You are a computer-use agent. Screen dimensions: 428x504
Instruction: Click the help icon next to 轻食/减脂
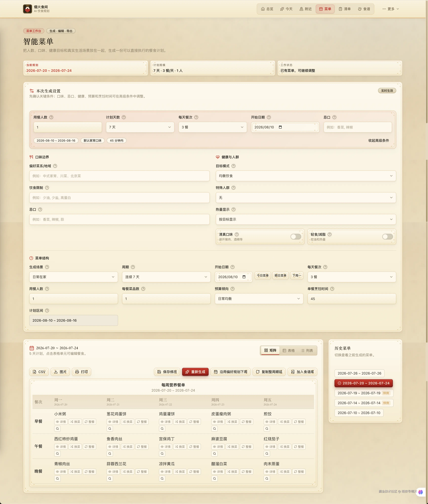point(329,234)
